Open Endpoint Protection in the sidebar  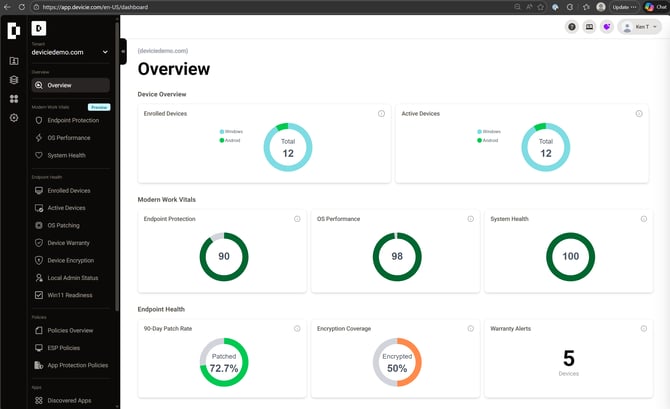71,121
